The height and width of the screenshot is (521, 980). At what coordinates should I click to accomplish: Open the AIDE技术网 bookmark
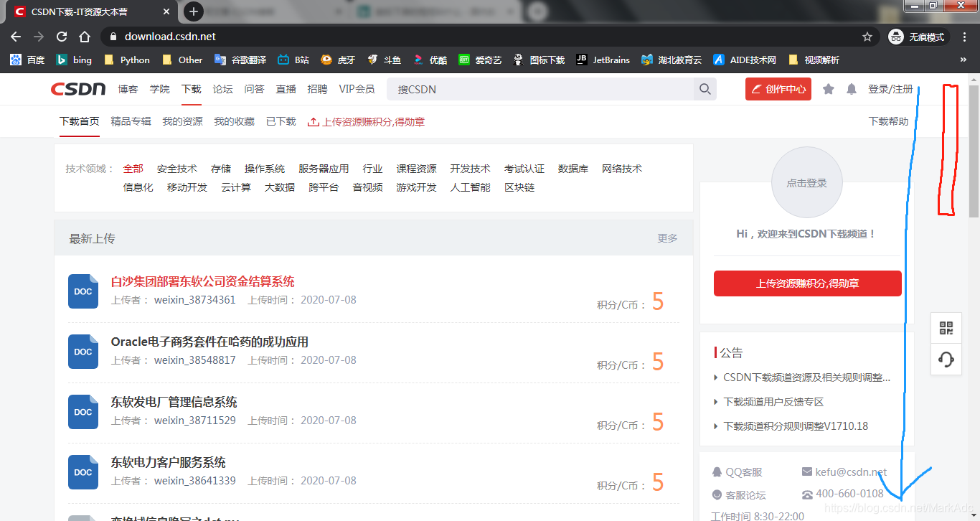click(x=745, y=60)
